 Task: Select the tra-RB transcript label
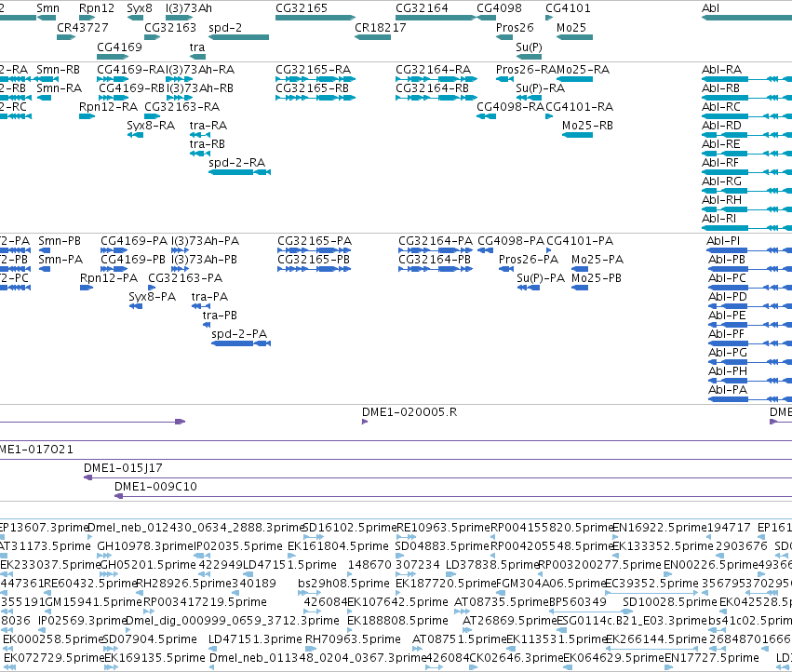[x=208, y=144]
